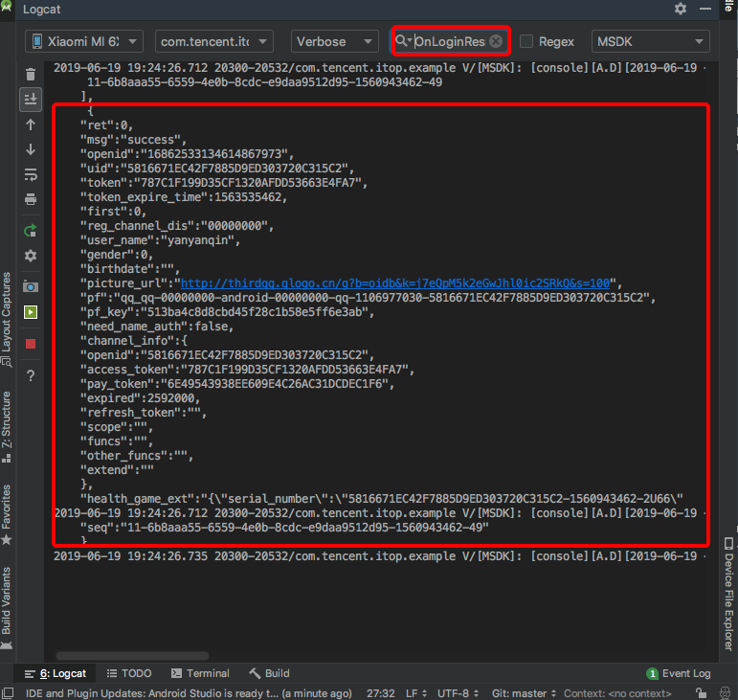The image size is (738, 700).
Task: Open the Xiaomi MI 6X device dropdown
Action: (x=84, y=41)
